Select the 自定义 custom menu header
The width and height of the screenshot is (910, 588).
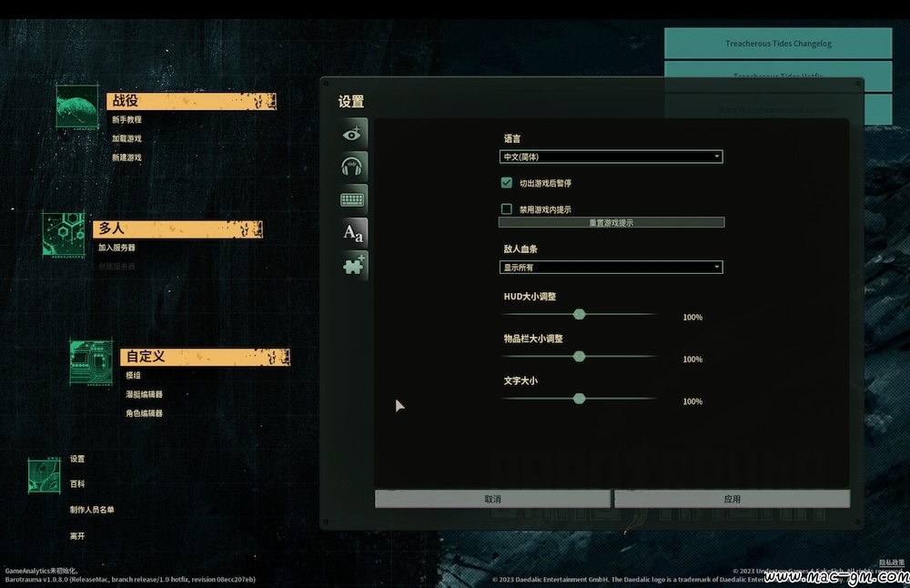pyautogui.click(x=205, y=357)
